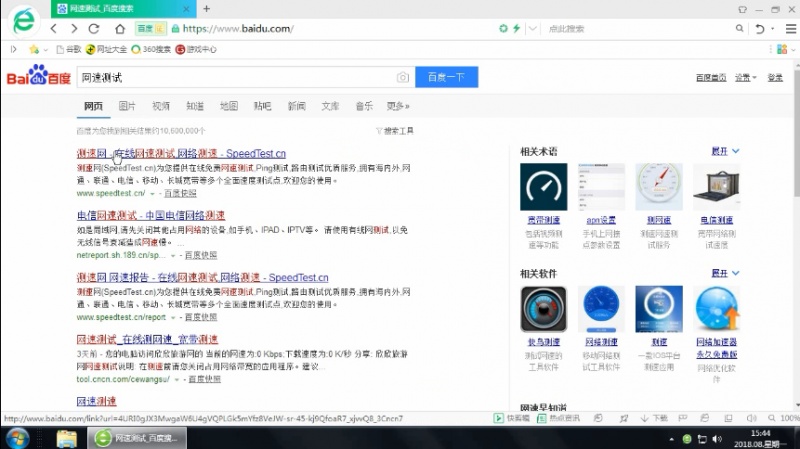Screen dimensions: 800x449
Task: Switch to the 文库 tab
Action: [330, 106]
